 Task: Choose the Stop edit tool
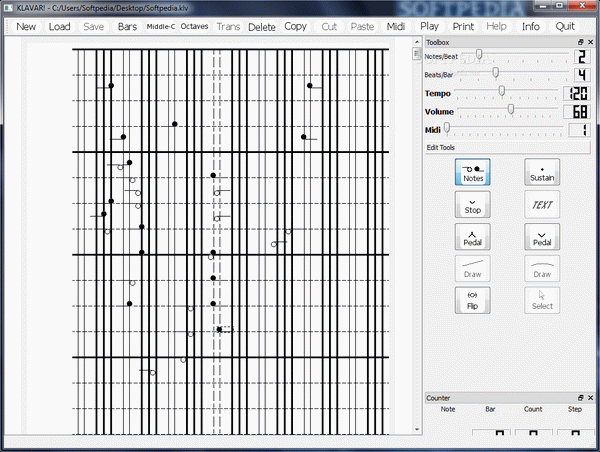473,204
